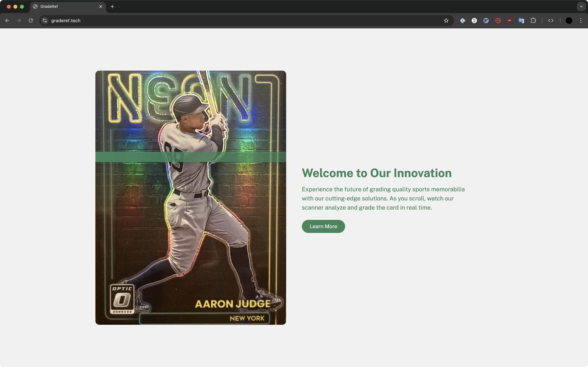This screenshot has height=367, width=588.
Task: Click the Learn More button
Action: 323,226
